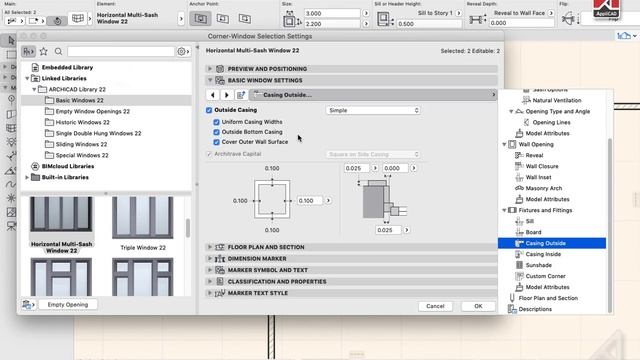The image size is (640, 360).
Task: Expand Marker Symbol and Text panel
Action: 210,270
